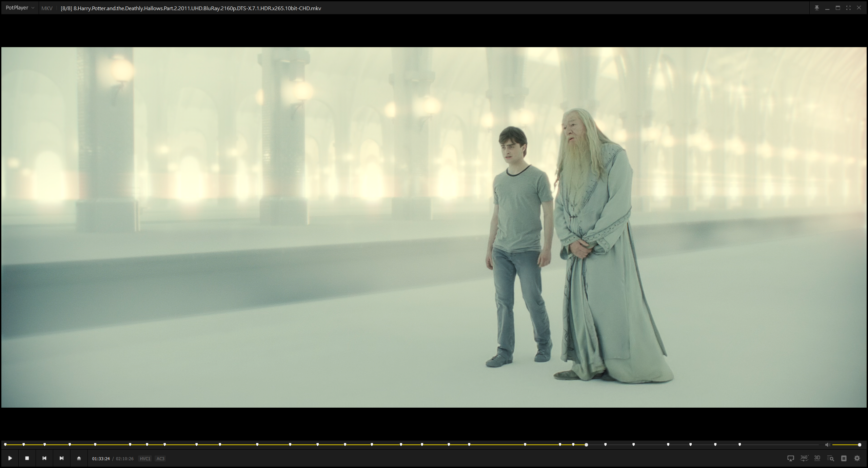Open the screen casting icon

coord(790,459)
